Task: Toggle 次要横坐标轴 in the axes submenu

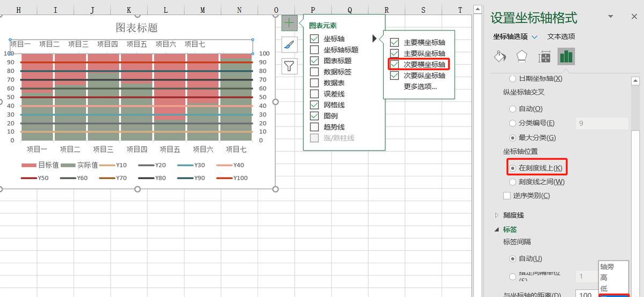Action: [394, 64]
